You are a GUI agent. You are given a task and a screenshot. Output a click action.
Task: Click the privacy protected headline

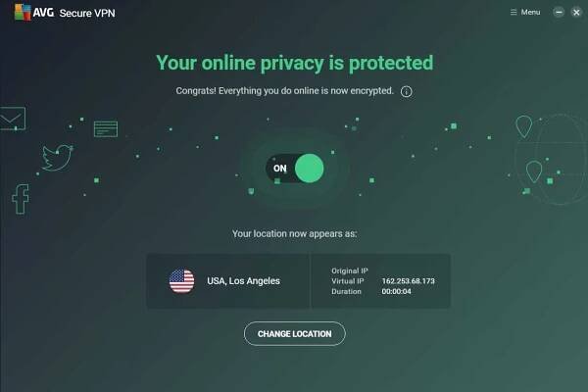tap(295, 63)
